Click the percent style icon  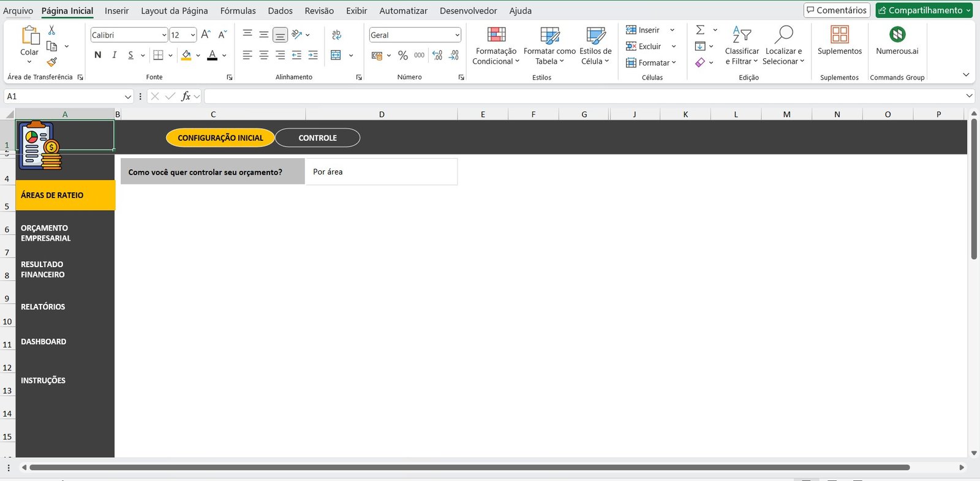click(402, 56)
